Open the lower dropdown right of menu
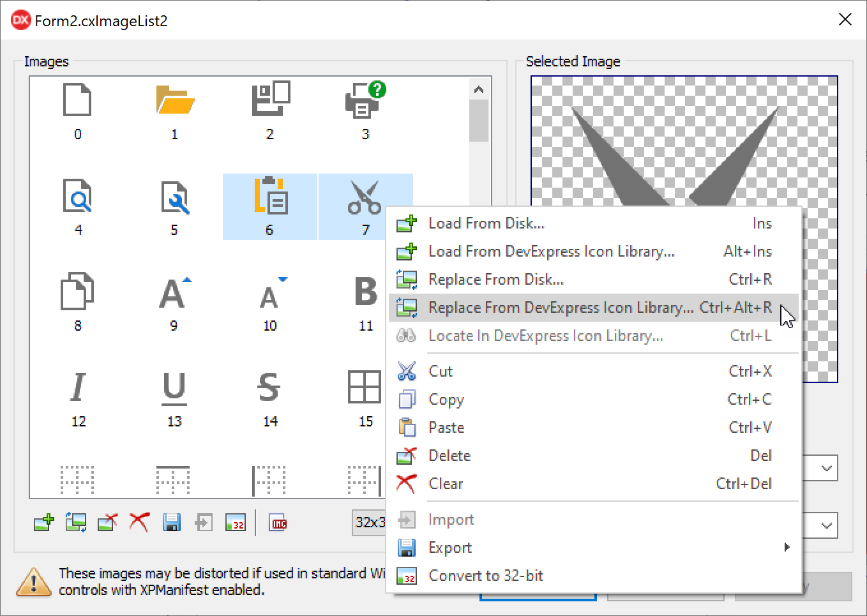The image size is (867, 616). (826, 526)
